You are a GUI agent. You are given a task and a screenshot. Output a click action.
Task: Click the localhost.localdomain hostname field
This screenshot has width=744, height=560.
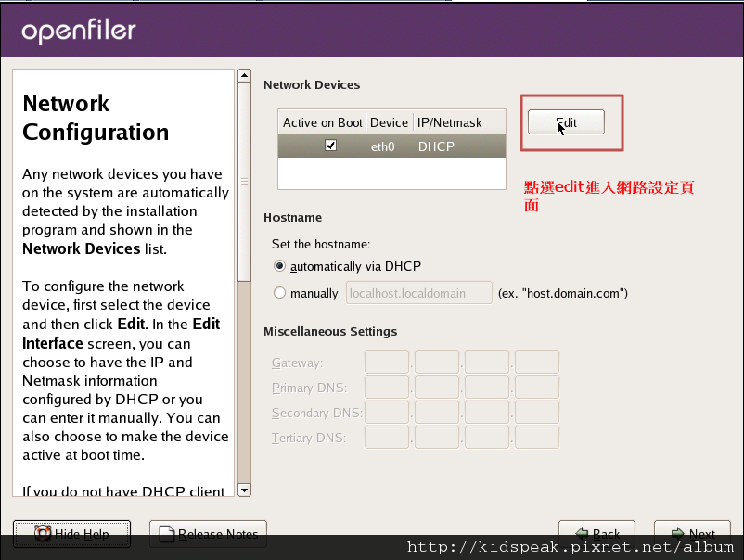(419, 293)
